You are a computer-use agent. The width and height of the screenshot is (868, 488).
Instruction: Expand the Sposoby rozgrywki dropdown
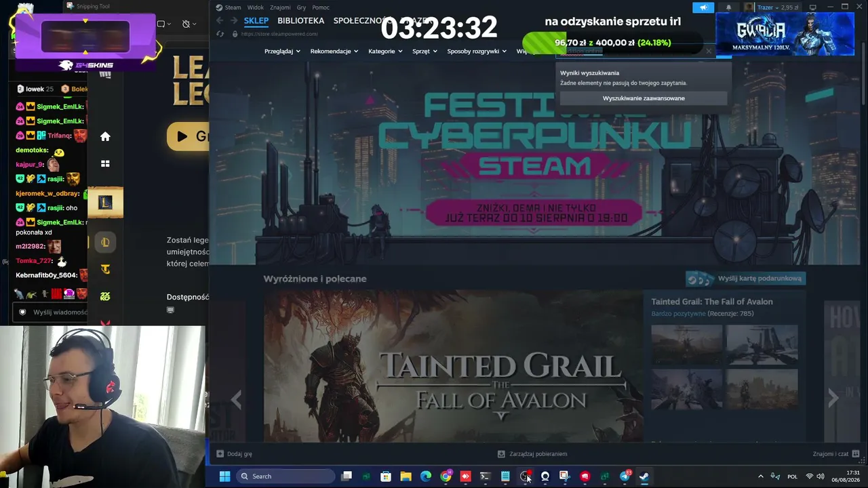point(477,52)
